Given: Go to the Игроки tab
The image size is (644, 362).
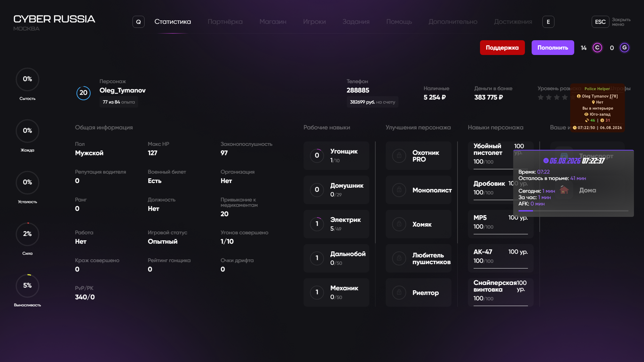Looking at the screenshot, I should 314,22.
